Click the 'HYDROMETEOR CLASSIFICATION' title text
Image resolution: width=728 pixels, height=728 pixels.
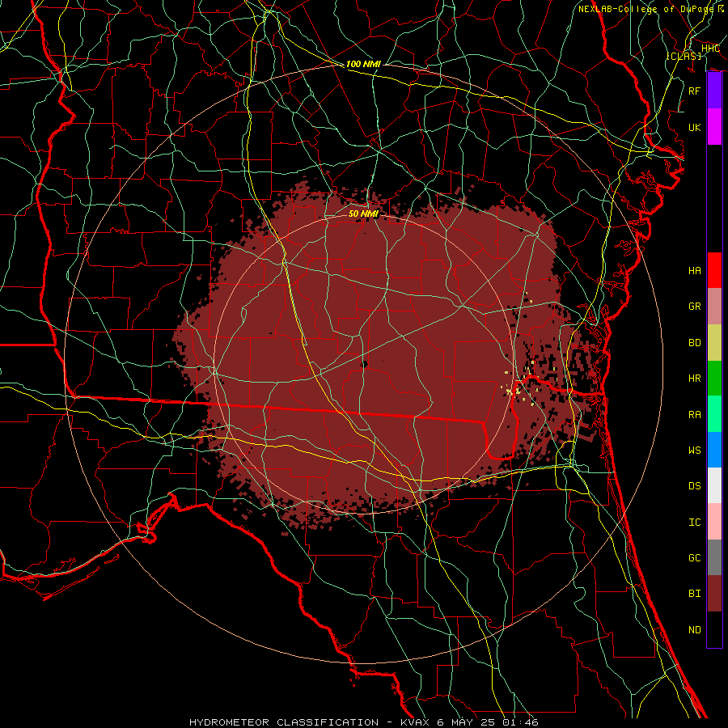pos(284,722)
